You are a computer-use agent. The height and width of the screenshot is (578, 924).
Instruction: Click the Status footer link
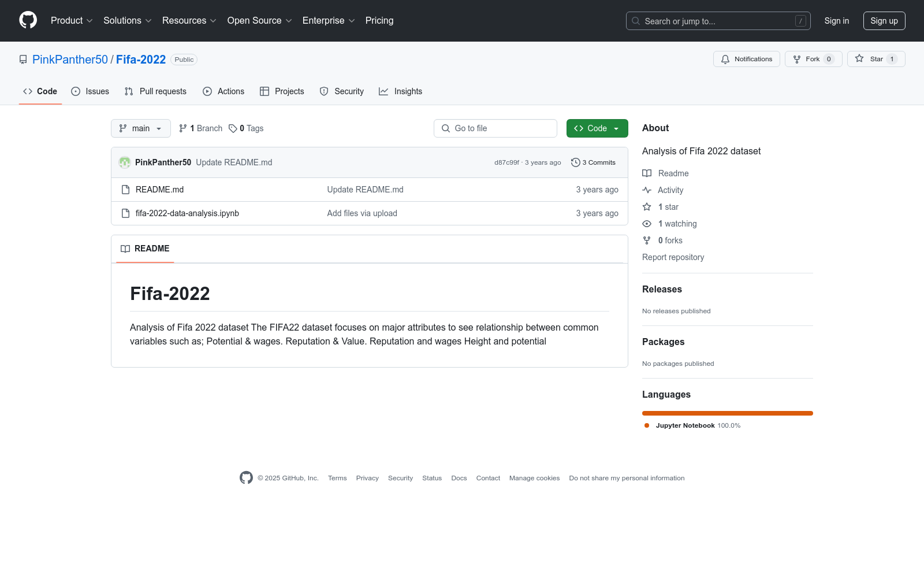coord(432,478)
